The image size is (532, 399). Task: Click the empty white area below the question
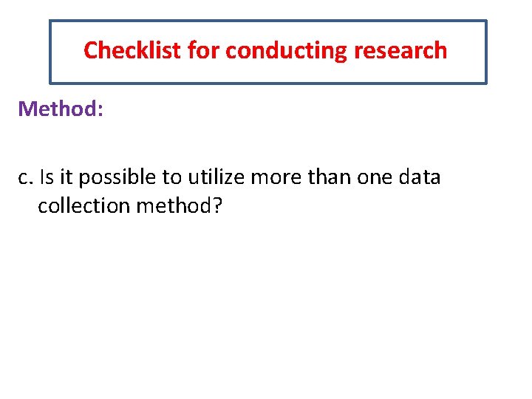[x=266, y=310]
